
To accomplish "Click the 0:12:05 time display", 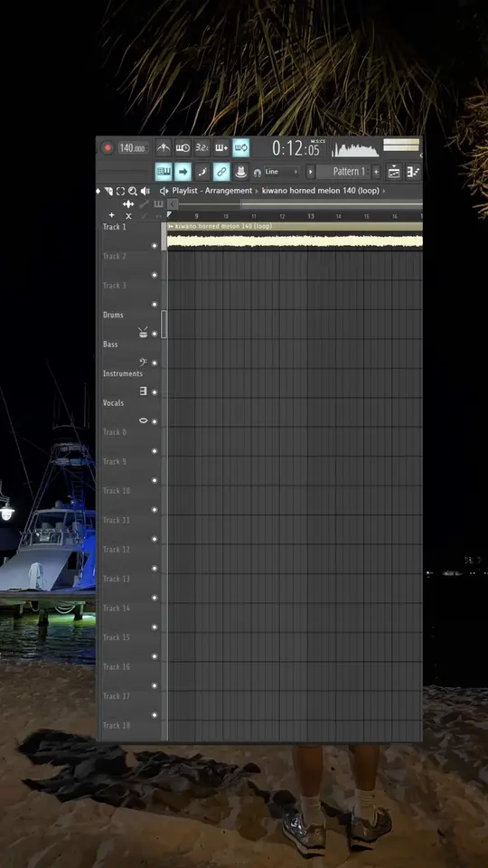I will [296, 147].
